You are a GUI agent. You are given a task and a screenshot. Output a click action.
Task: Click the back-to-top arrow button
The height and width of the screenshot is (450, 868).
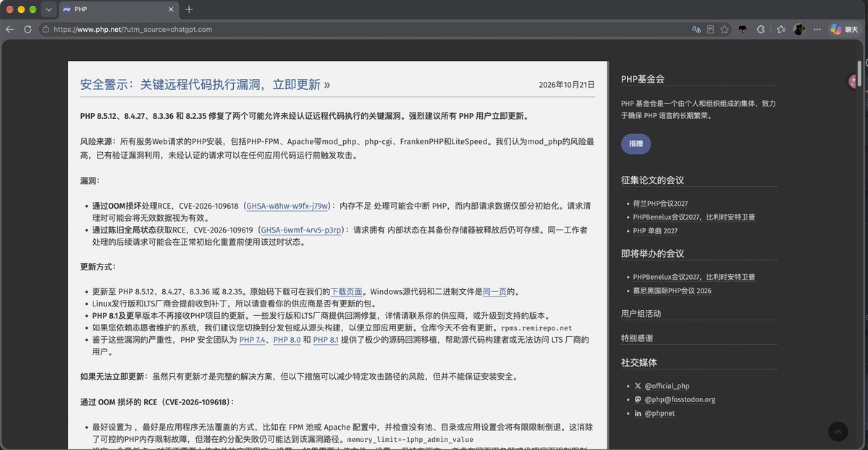point(838,432)
